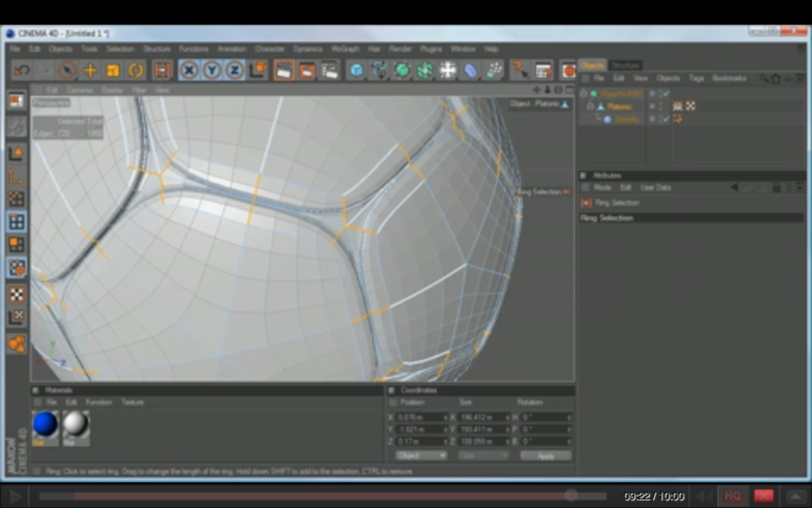Click the orange circle toolbar icon
Viewport: 812px width, 508px height.
(568, 70)
